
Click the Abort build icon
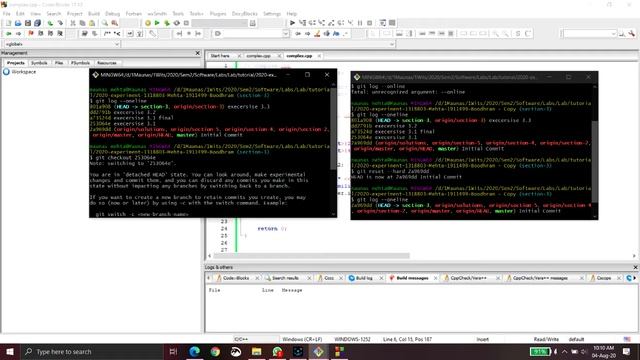click(x=186, y=23)
